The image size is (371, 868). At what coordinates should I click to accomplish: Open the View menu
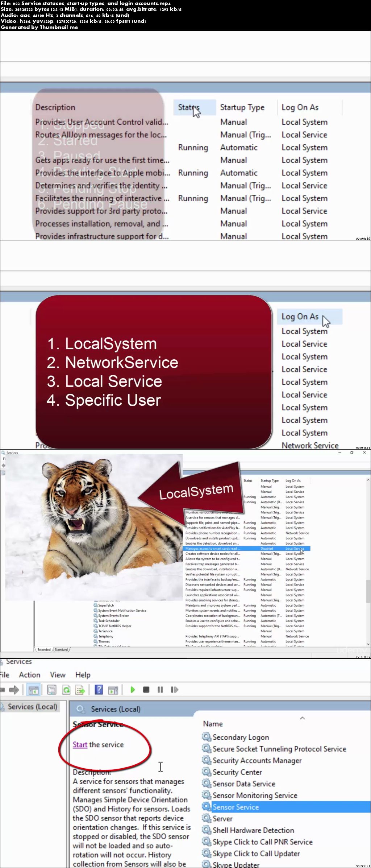(x=58, y=675)
